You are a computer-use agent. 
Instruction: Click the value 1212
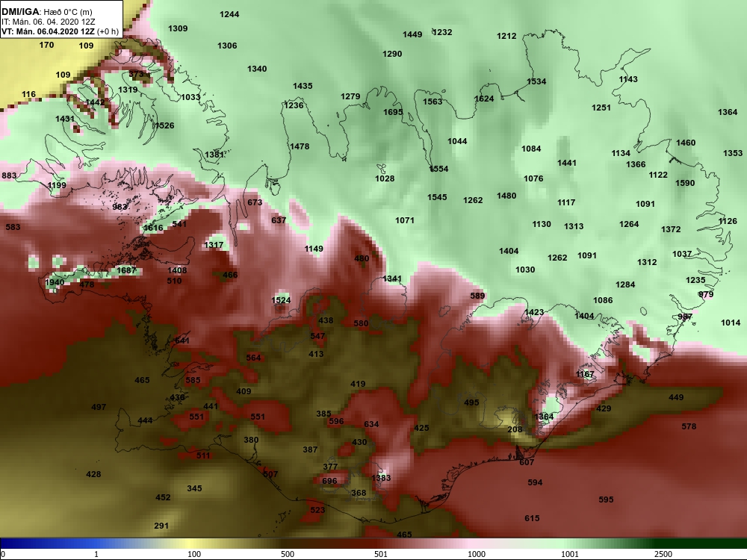pos(506,36)
